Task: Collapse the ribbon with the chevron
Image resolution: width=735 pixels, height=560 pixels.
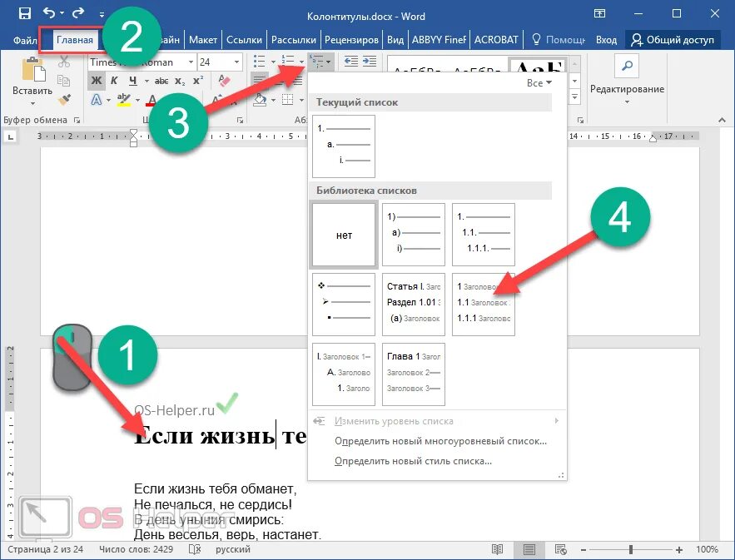Action: (x=722, y=121)
